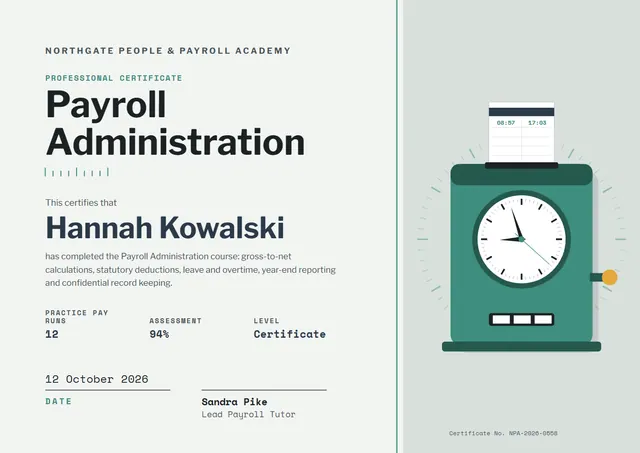The image size is (640, 453).
Task: Select the level value 'Certificate'
Action: click(x=289, y=334)
